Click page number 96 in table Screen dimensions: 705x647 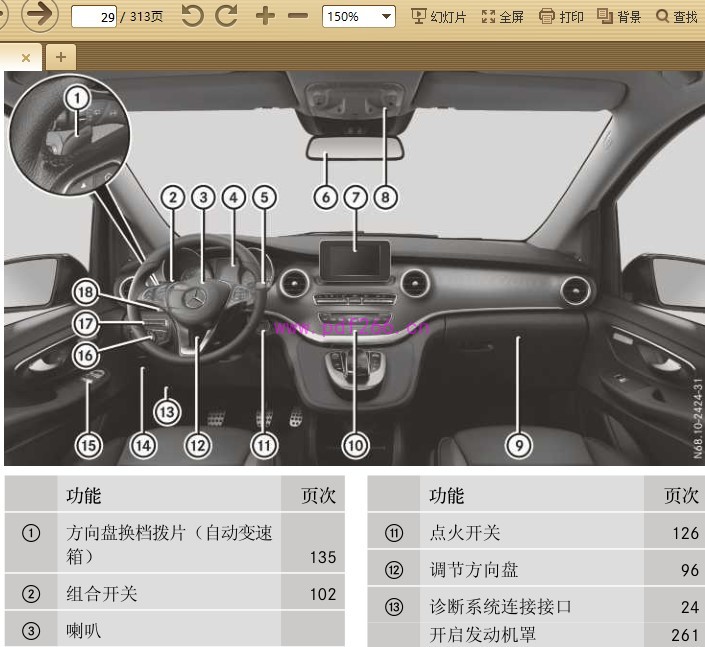(x=690, y=570)
